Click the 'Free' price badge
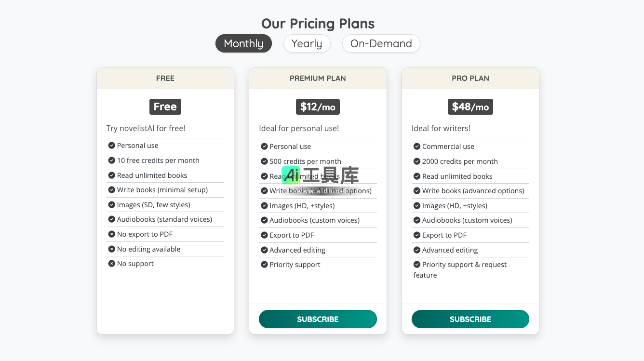 (x=165, y=107)
